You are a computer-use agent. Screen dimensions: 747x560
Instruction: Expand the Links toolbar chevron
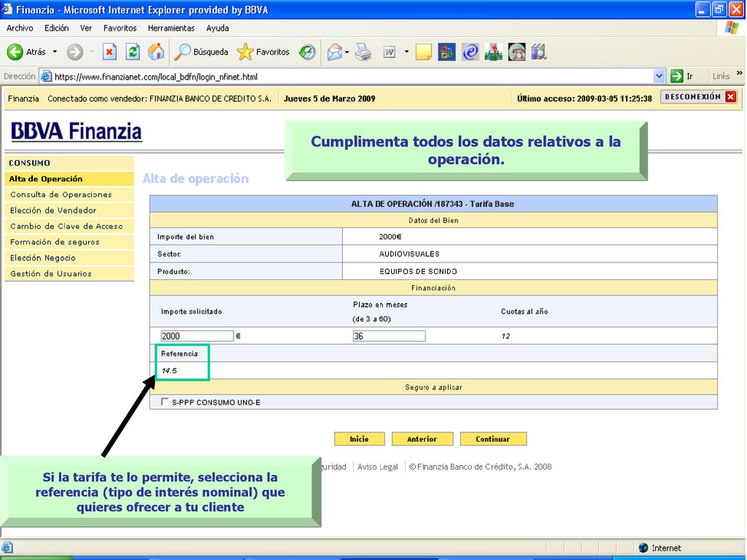pyautogui.click(x=740, y=73)
